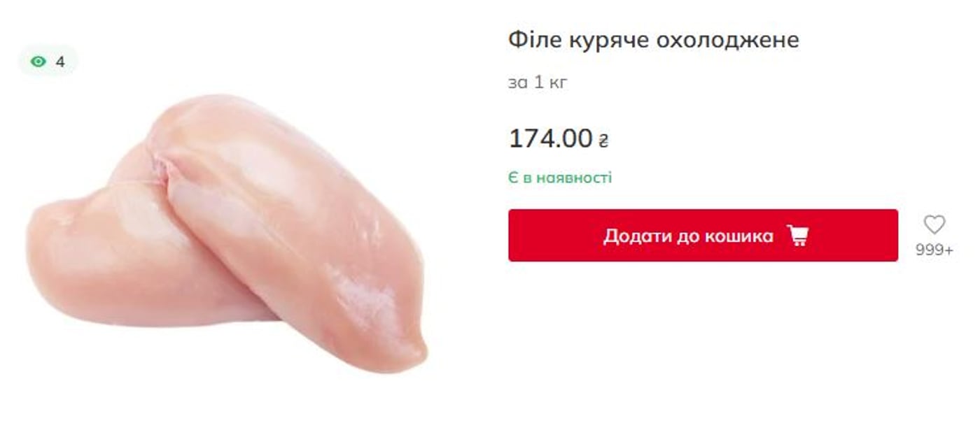This screenshot has height=430, width=980.
Task: Click the shopping cart icon in red button
Action: 797,236
